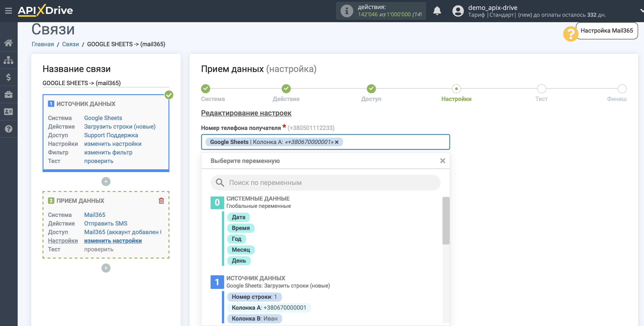Image resolution: width=644 pixels, height=326 pixels.
Task: Open the hamburger menu icon
Action: tap(9, 10)
